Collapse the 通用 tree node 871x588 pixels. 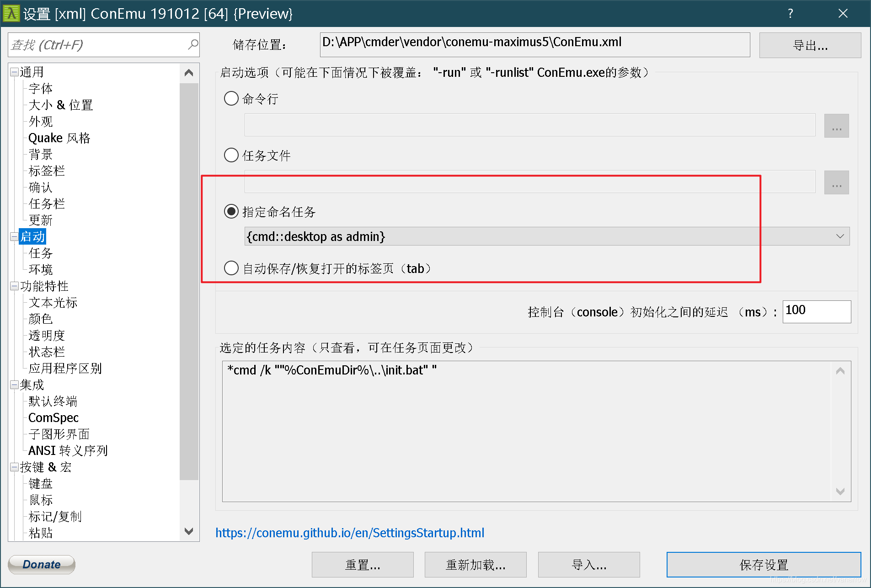click(14, 72)
